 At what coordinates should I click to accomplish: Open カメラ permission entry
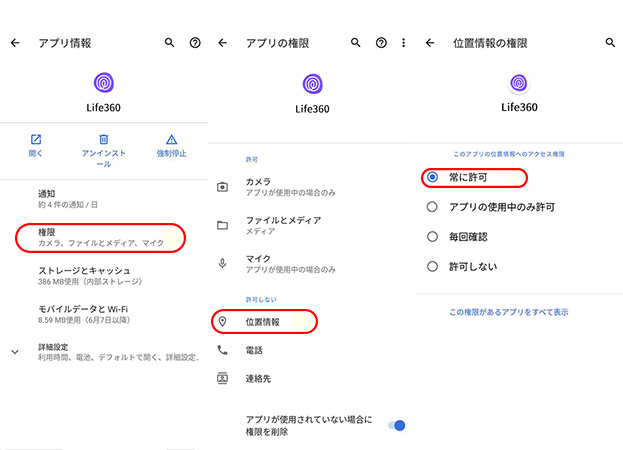[312, 187]
